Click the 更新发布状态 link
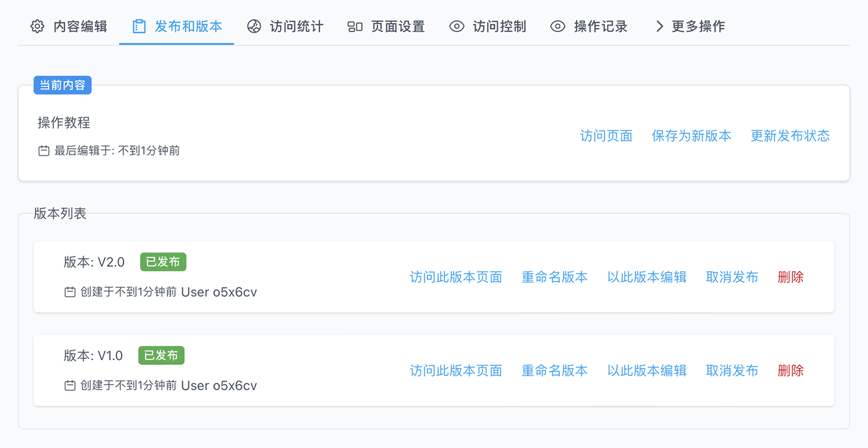The image size is (868, 448). 790,136
